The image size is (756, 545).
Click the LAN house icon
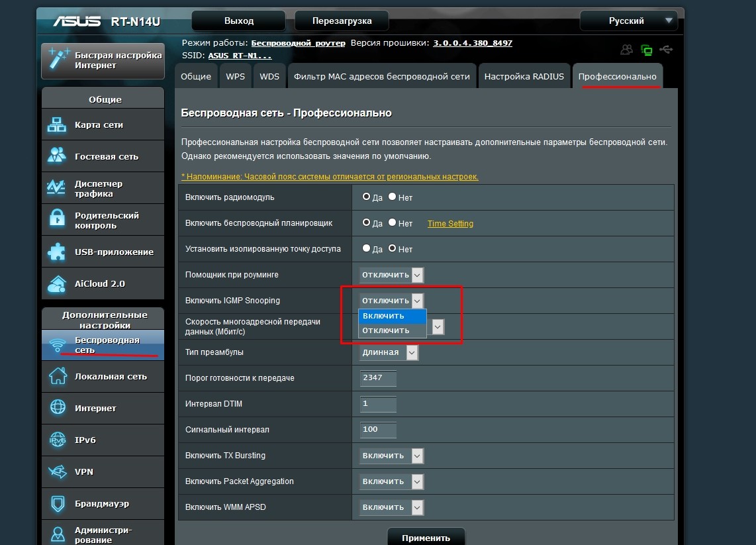(x=58, y=375)
